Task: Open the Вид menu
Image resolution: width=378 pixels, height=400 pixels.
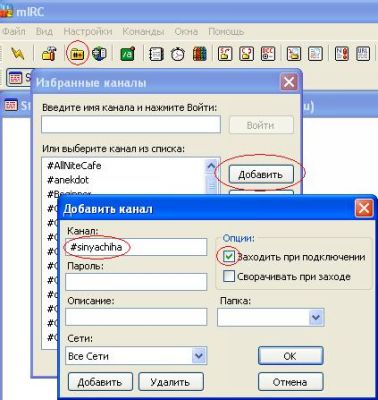Action: [44, 32]
